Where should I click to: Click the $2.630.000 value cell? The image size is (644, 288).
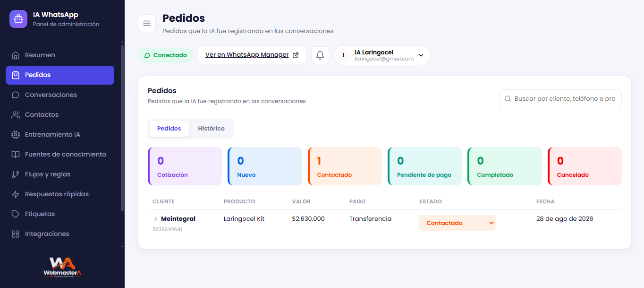(308, 219)
